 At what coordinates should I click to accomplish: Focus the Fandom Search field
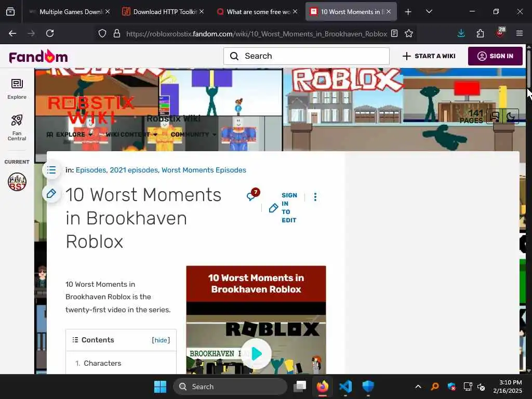307,56
